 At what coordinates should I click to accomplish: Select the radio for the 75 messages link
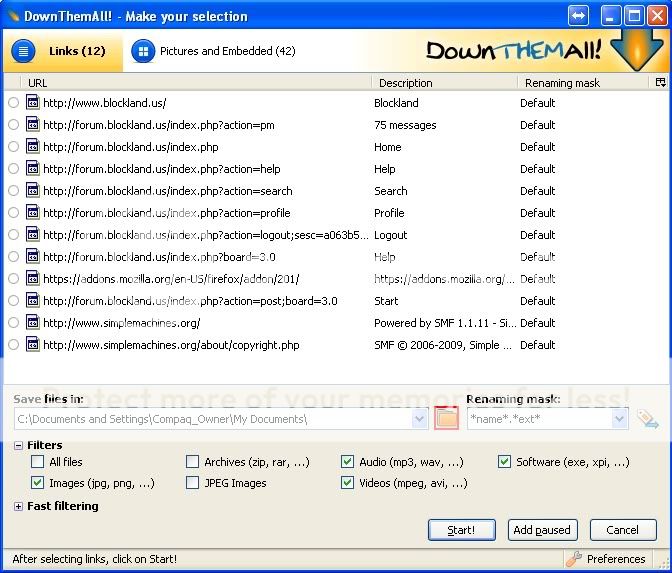(14, 124)
